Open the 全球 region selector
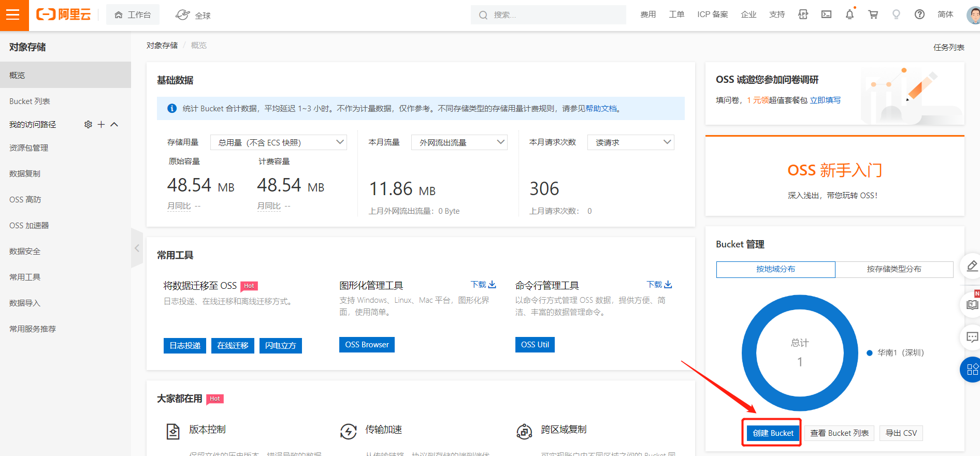The width and height of the screenshot is (980, 456). coord(193,15)
